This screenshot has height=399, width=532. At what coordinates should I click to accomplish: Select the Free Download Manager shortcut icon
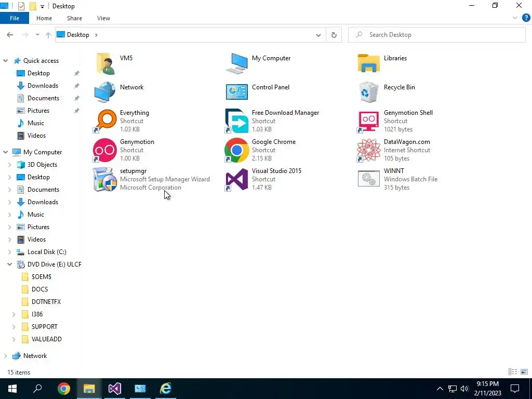pyautogui.click(x=237, y=121)
